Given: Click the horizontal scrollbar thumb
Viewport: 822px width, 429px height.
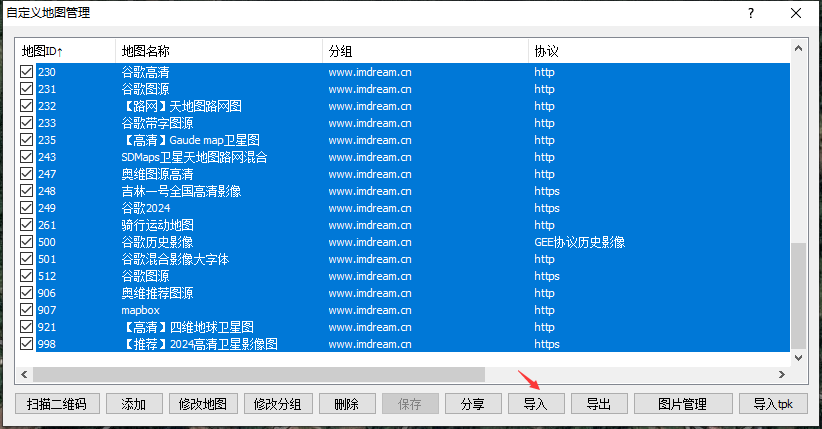Looking at the screenshot, I should click(259, 374).
